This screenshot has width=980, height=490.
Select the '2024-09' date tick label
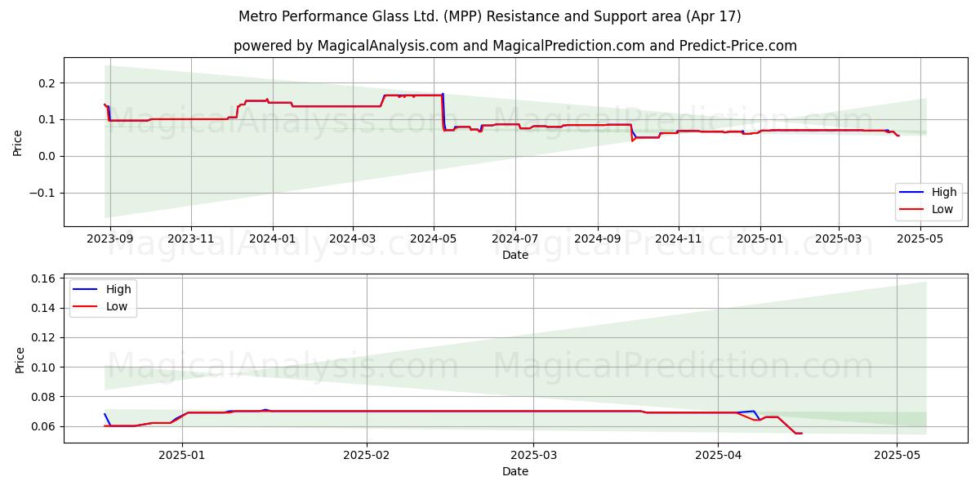[x=598, y=238]
